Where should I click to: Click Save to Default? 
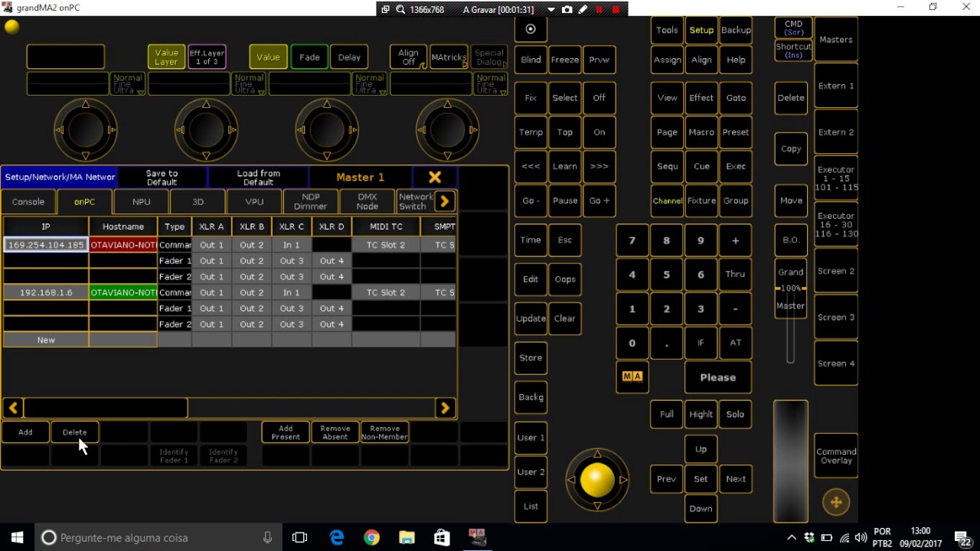coord(162,178)
